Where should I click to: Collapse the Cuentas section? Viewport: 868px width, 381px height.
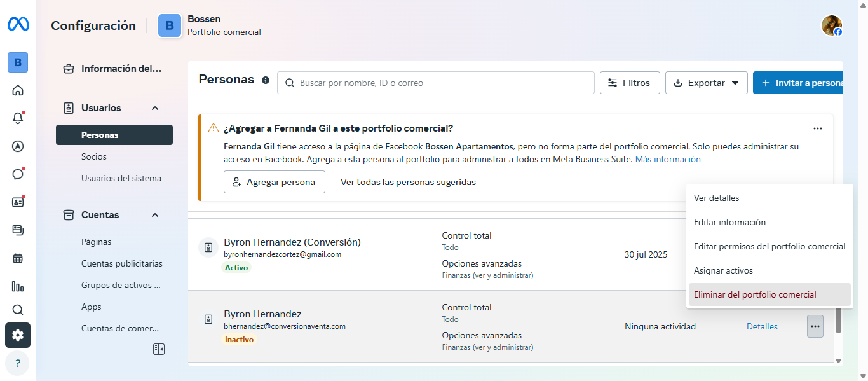(x=155, y=215)
